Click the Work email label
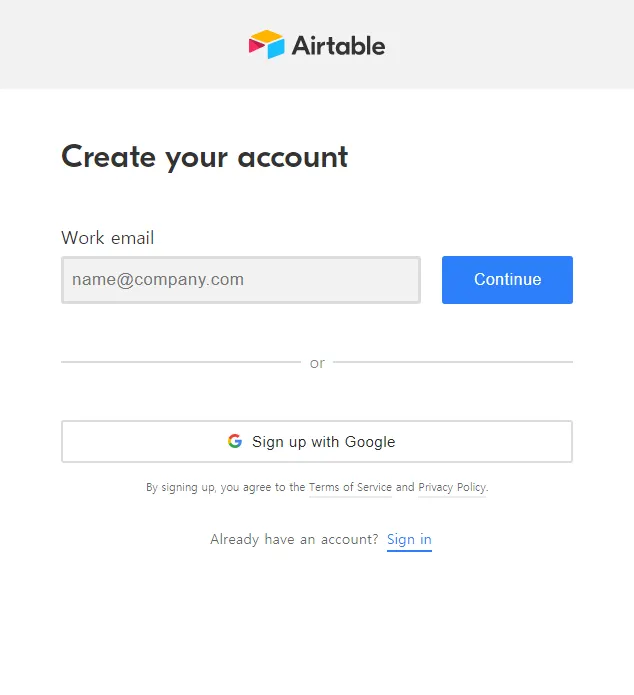Screen dimensions: 634x695 tap(108, 238)
